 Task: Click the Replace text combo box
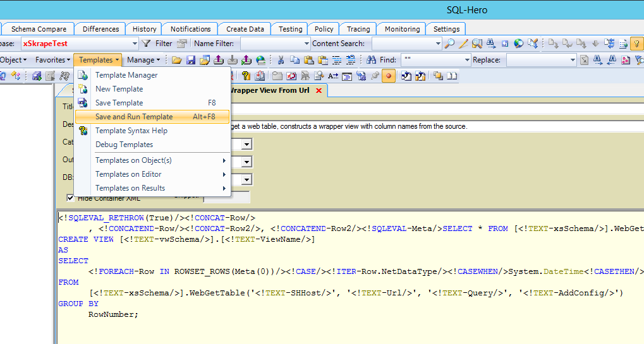(x=542, y=60)
